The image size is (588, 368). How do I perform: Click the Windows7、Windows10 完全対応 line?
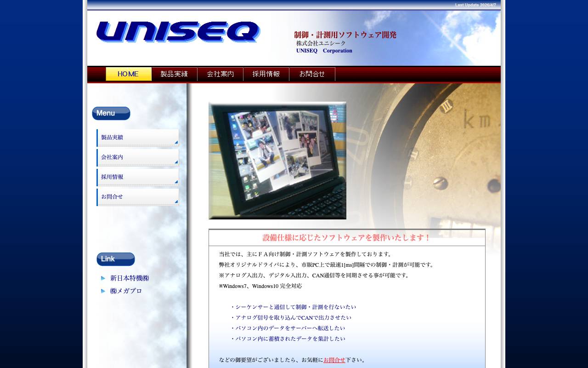pyautogui.click(x=260, y=286)
